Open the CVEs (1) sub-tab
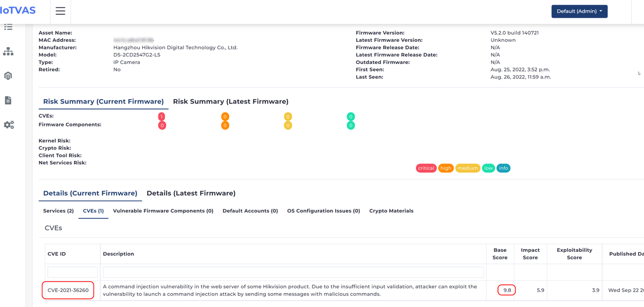Viewport: 644px width, 307px height. tap(93, 211)
